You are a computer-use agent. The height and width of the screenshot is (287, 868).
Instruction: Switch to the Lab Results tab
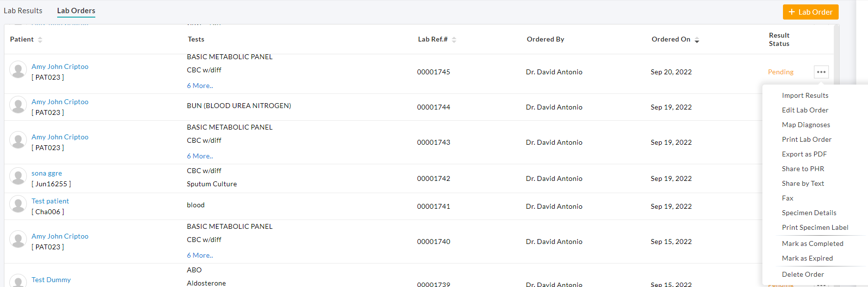coord(23,11)
